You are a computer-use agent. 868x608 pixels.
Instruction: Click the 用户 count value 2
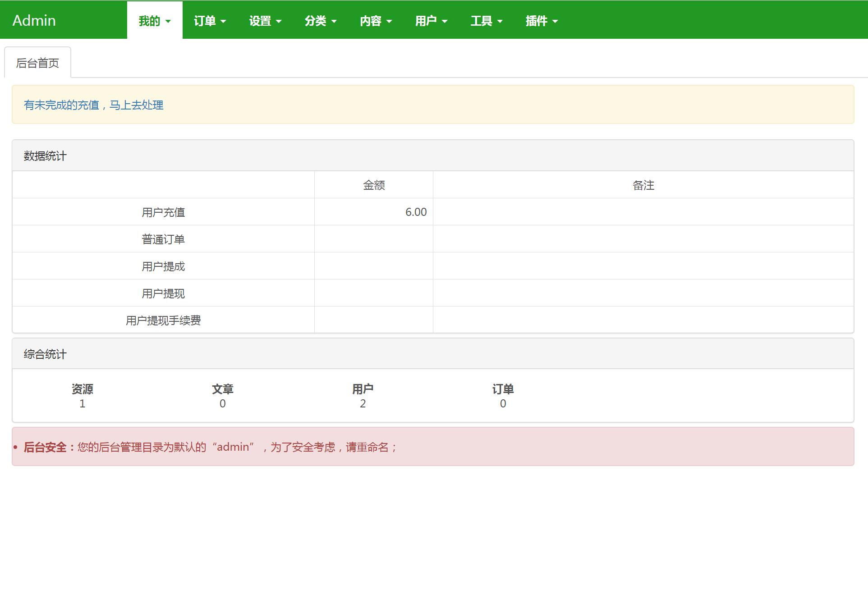click(363, 404)
